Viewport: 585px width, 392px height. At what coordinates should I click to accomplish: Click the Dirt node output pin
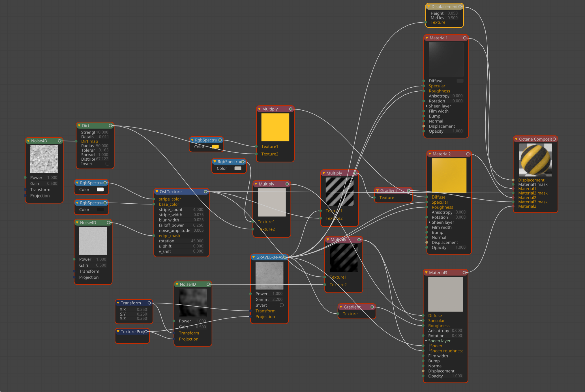(110, 126)
